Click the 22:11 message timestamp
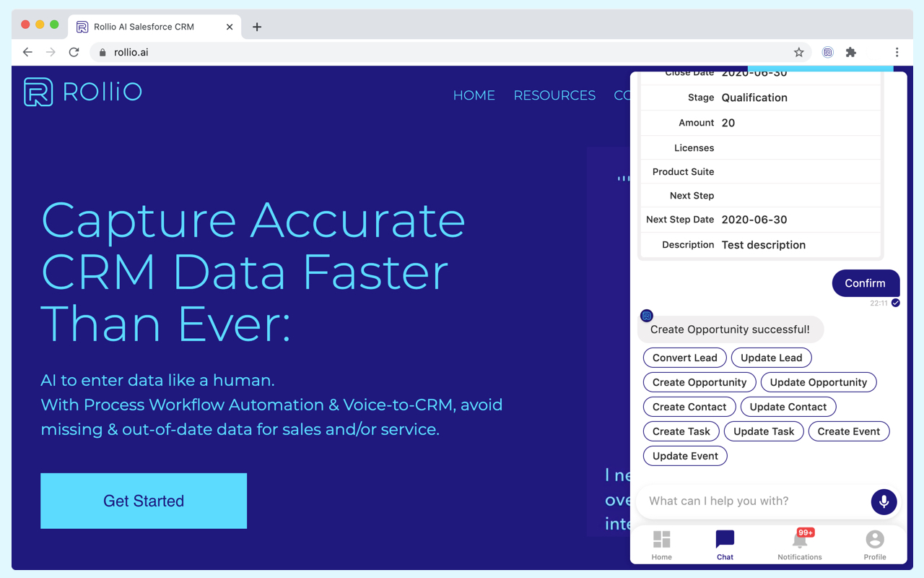This screenshot has width=924, height=578. 879,303
